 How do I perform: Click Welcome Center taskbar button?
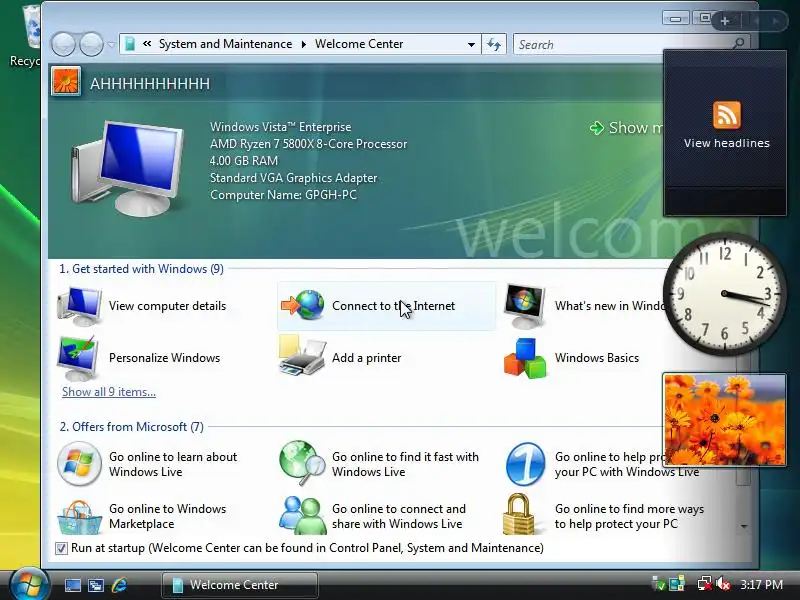[240, 585]
